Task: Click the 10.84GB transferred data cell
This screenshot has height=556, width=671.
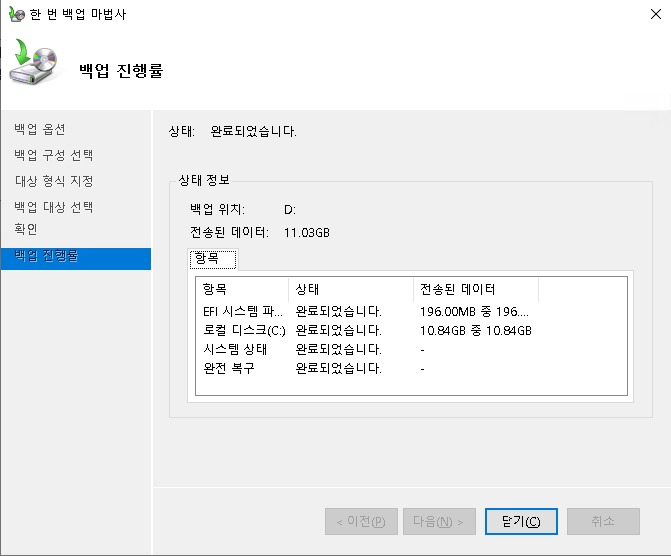Action: [x=475, y=330]
